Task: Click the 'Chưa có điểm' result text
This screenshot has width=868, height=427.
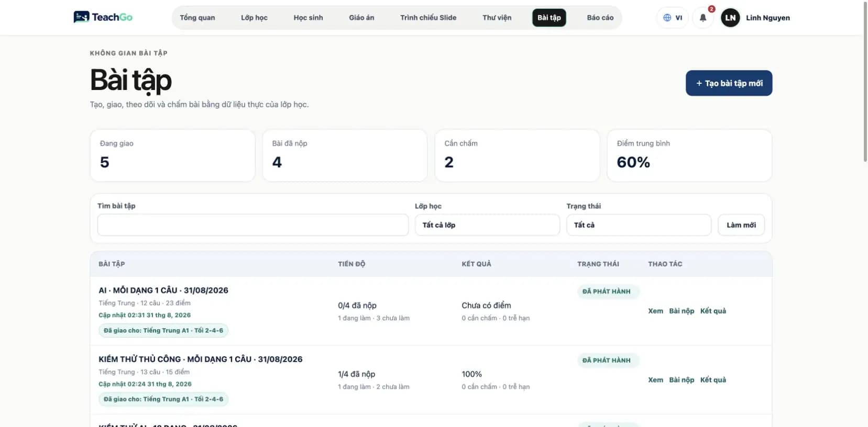Action: click(486, 306)
